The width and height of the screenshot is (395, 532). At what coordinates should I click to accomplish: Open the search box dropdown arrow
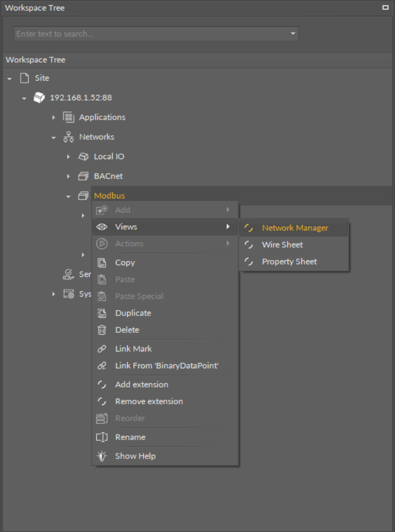point(292,34)
